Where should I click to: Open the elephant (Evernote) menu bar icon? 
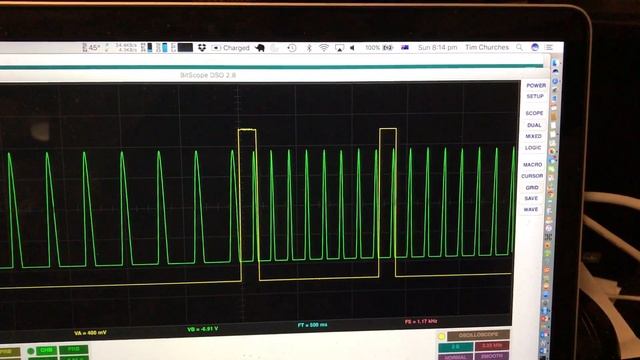pos(260,48)
